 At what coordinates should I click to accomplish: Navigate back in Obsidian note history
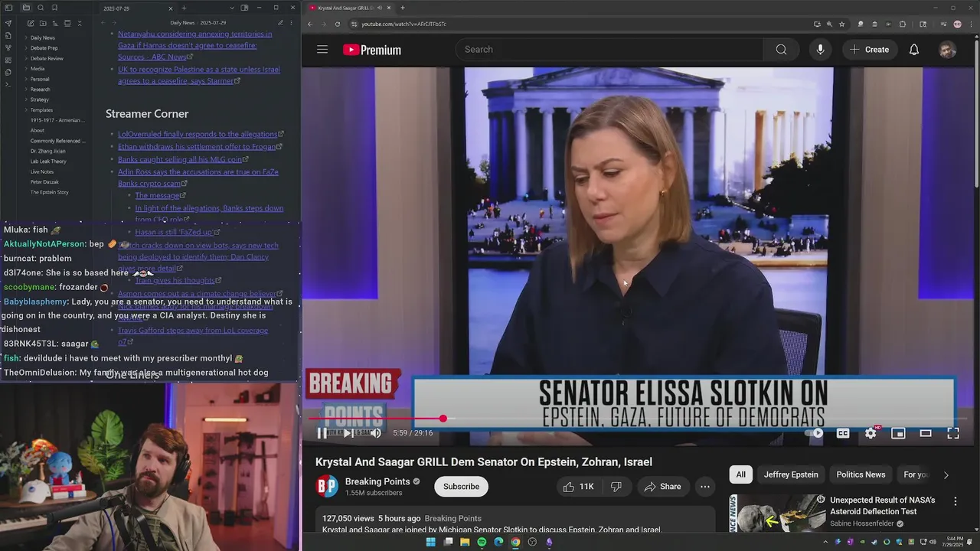click(x=103, y=23)
